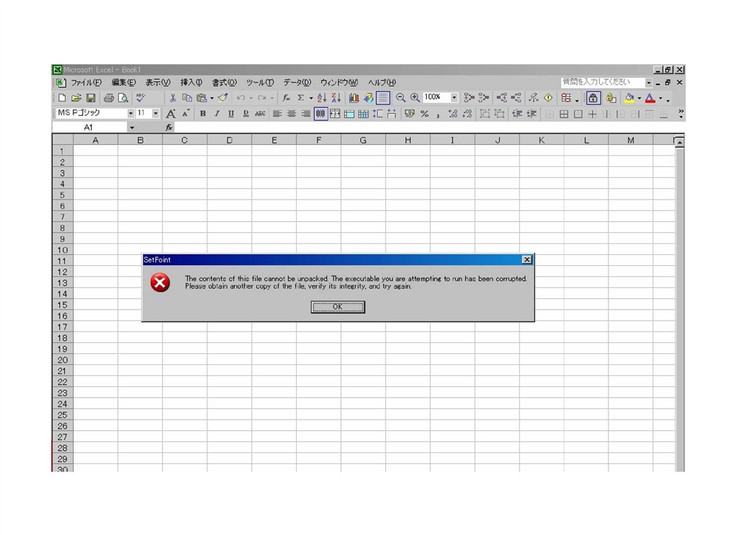Click the vertical scrollbar up arrow

pos(680,143)
